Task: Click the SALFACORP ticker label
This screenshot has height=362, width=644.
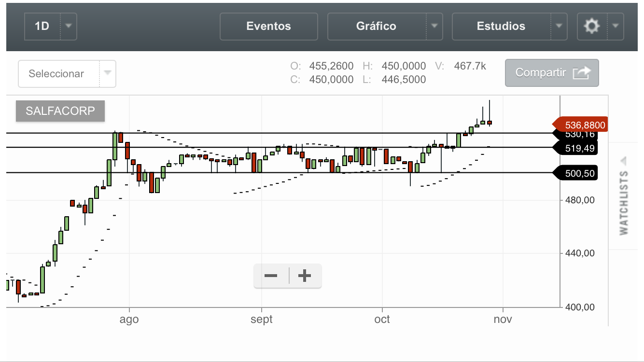Action: (60, 111)
